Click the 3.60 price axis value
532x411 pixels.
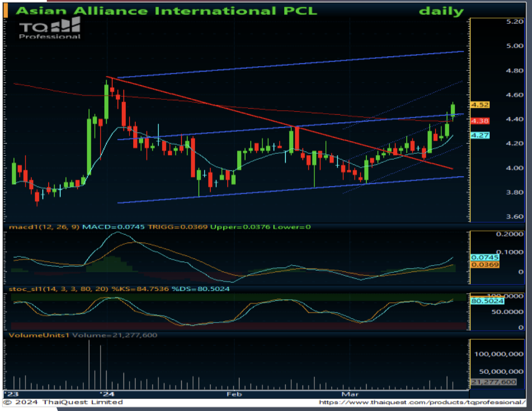point(515,217)
